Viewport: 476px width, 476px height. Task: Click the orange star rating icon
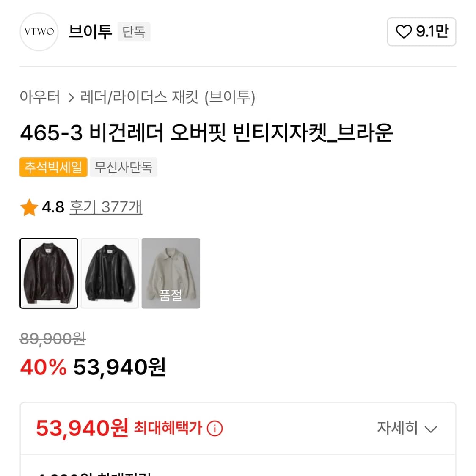(x=29, y=207)
